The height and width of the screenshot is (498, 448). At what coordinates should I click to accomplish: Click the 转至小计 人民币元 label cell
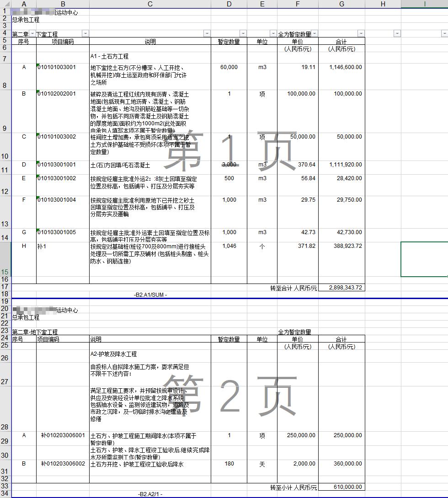tap(293, 487)
